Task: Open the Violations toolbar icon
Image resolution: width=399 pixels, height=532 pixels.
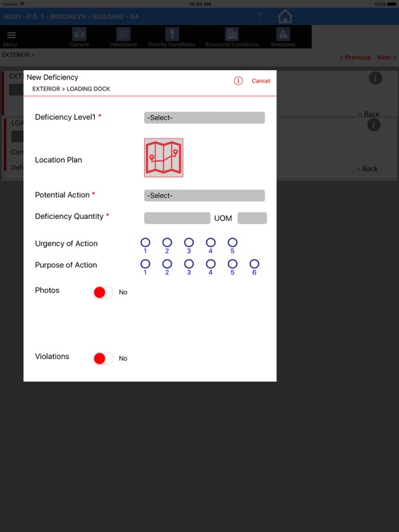Action: tap(283, 34)
